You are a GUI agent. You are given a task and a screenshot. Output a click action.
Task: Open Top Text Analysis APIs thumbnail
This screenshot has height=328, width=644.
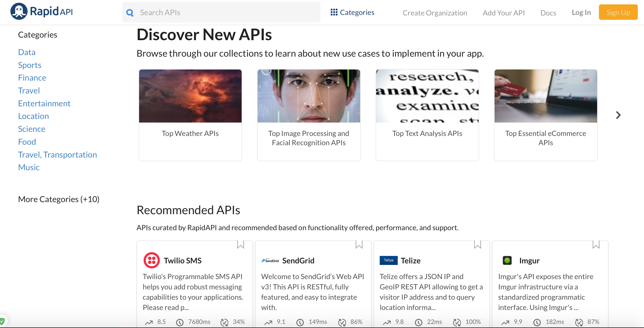(x=427, y=96)
